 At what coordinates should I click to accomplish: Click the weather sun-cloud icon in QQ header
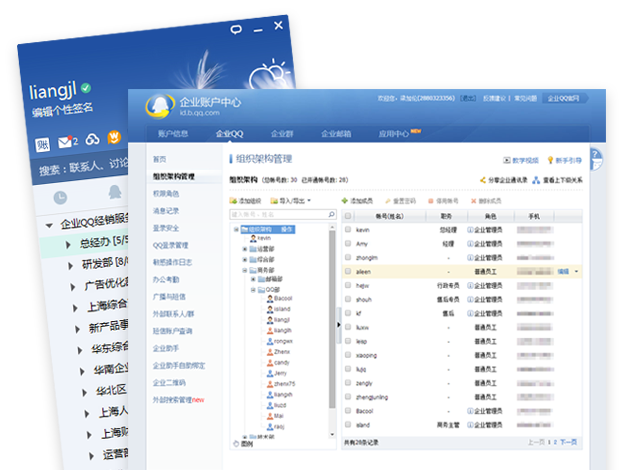tap(269, 74)
